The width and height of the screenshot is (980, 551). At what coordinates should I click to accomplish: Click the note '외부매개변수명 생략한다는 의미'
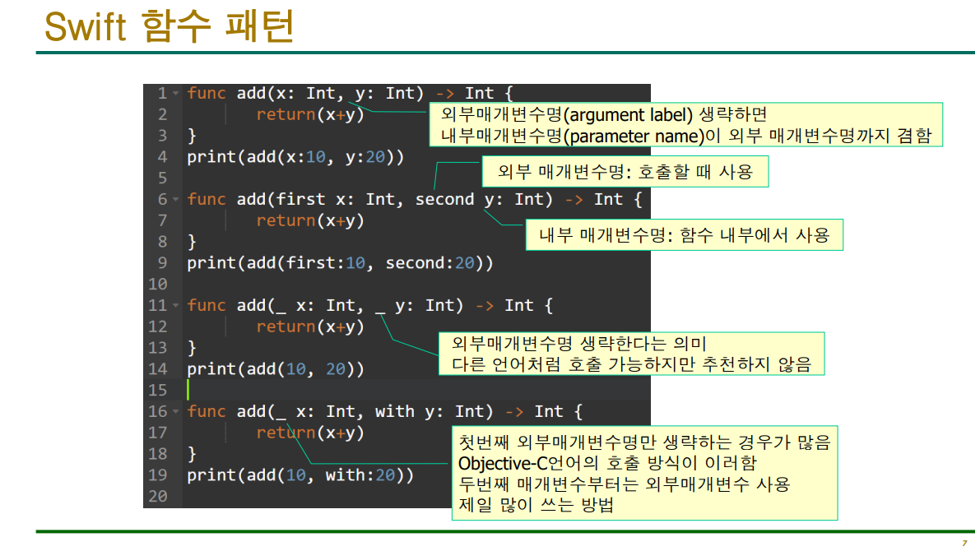pyautogui.click(x=578, y=343)
